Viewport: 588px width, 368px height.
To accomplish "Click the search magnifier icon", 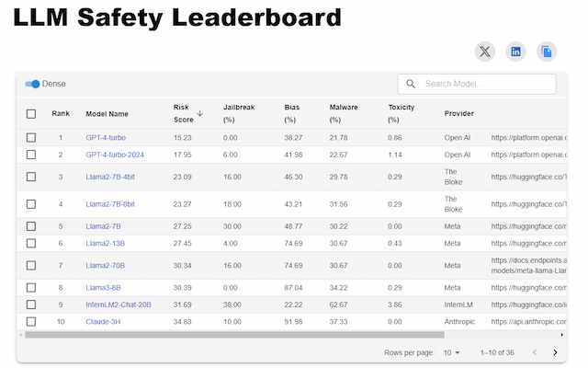I will pos(411,84).
